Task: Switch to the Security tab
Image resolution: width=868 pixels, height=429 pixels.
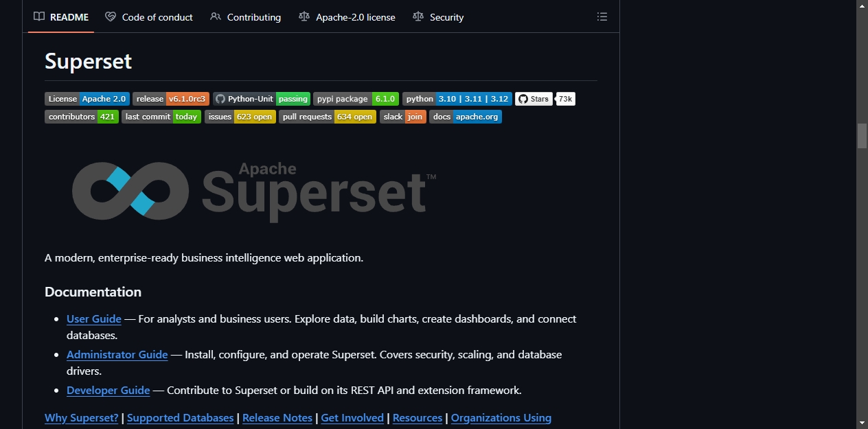Action: (438, 17)
